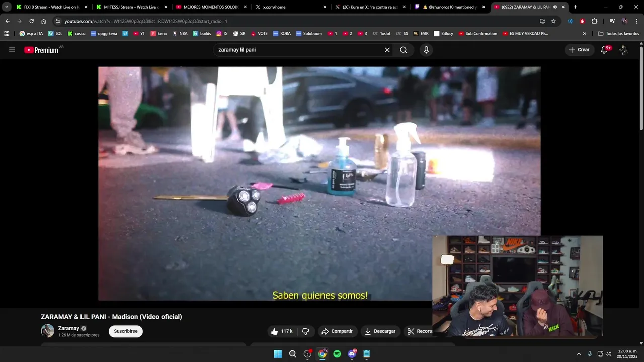Open the Soloboom bookmark
The image size is (644, 362).
coord(309,33)
